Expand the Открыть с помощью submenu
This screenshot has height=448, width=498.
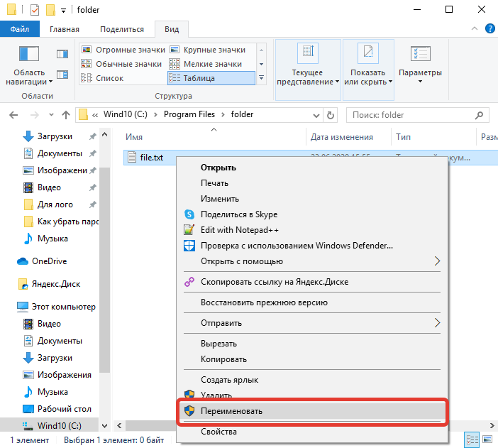(x=312, y=261)
